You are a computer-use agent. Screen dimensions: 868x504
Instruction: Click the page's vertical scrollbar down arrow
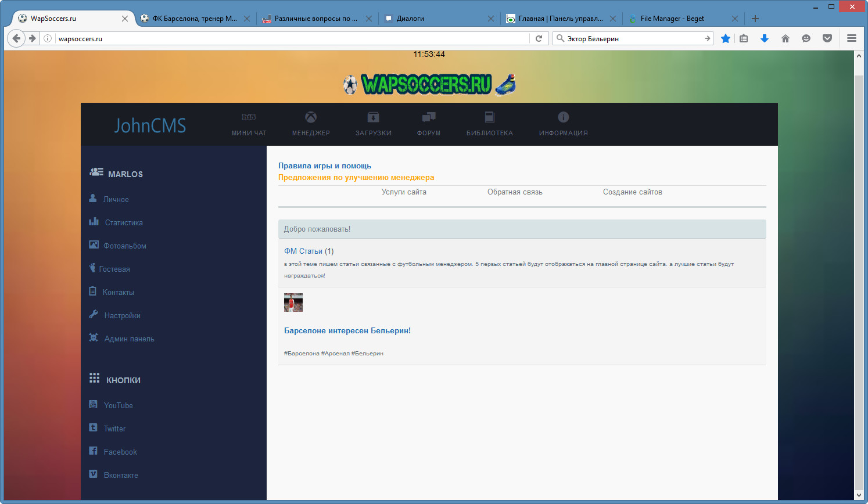[859, 495]
